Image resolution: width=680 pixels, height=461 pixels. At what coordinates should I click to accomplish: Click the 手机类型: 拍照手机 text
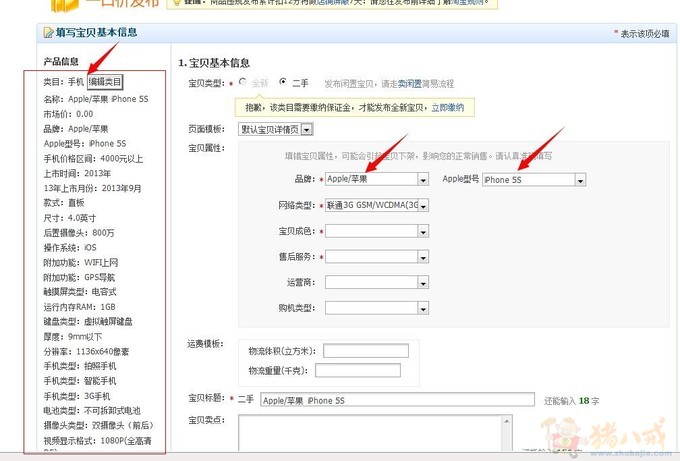click(80, 366)
